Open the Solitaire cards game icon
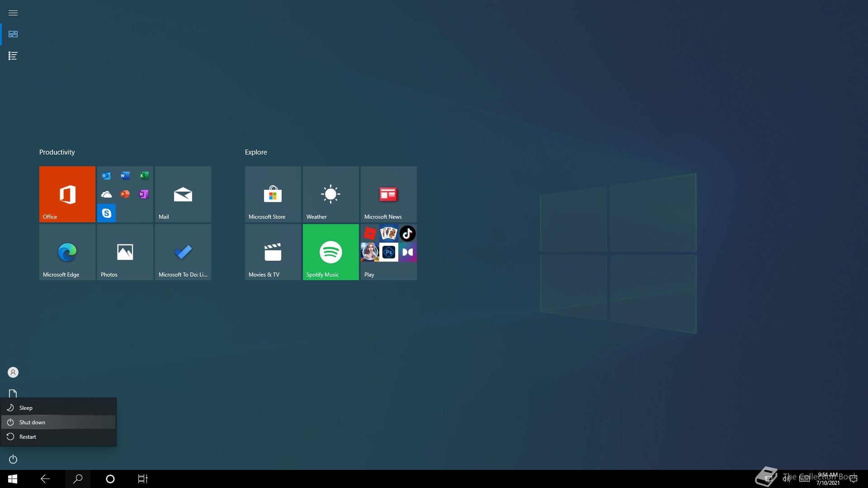868x488 pixels. 388,234
